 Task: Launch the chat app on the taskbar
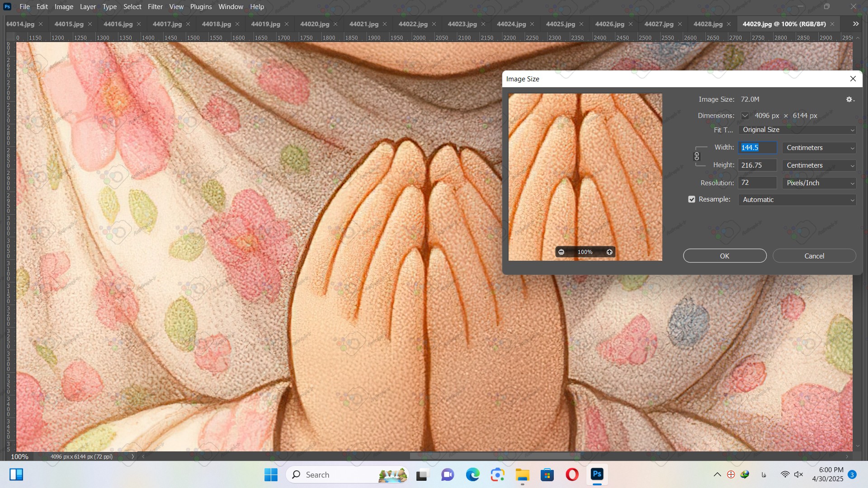tap(448, 474)
